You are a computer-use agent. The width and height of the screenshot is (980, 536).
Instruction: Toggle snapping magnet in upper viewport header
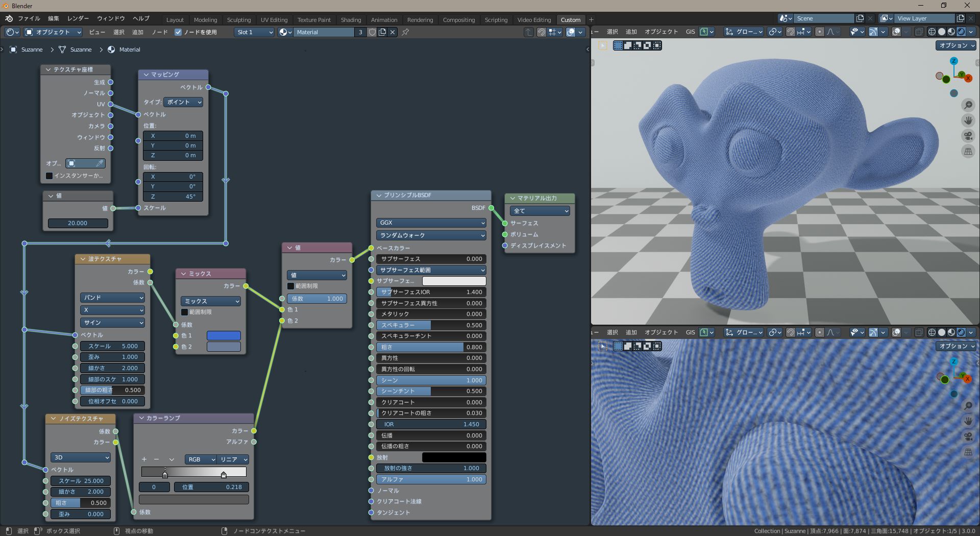click(790, 32)
